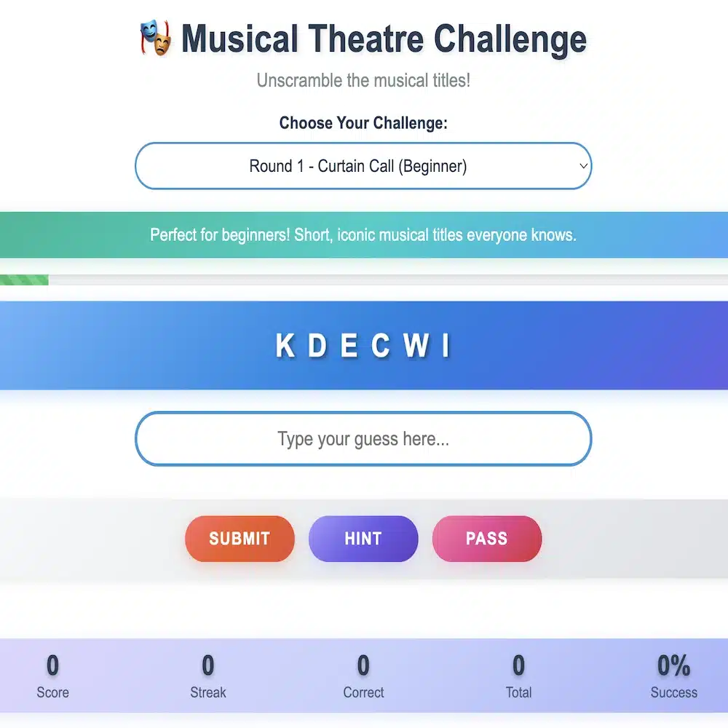Focus the 'Type your guess here' field
This screenshot has width=728, height=728.
tap(363, 439)
